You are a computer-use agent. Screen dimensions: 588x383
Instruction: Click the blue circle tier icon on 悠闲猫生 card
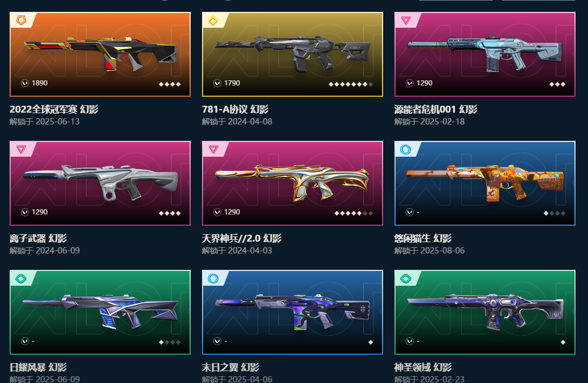405,149
